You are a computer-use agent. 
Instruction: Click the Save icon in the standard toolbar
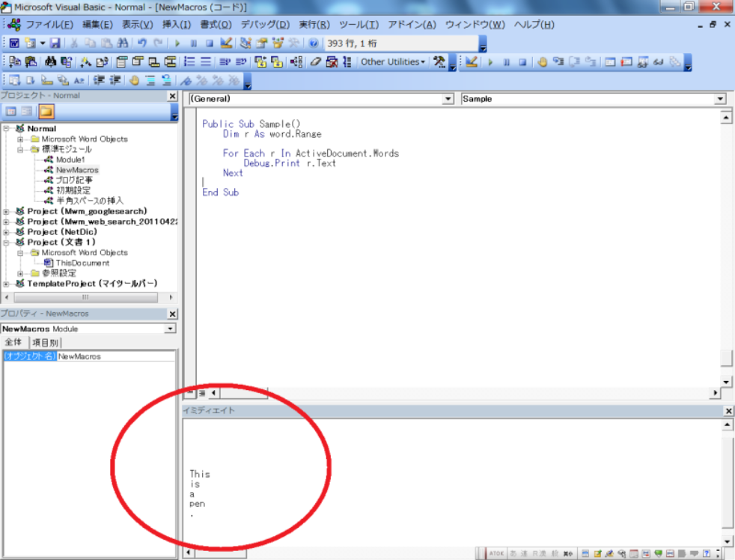coord(55,43)
